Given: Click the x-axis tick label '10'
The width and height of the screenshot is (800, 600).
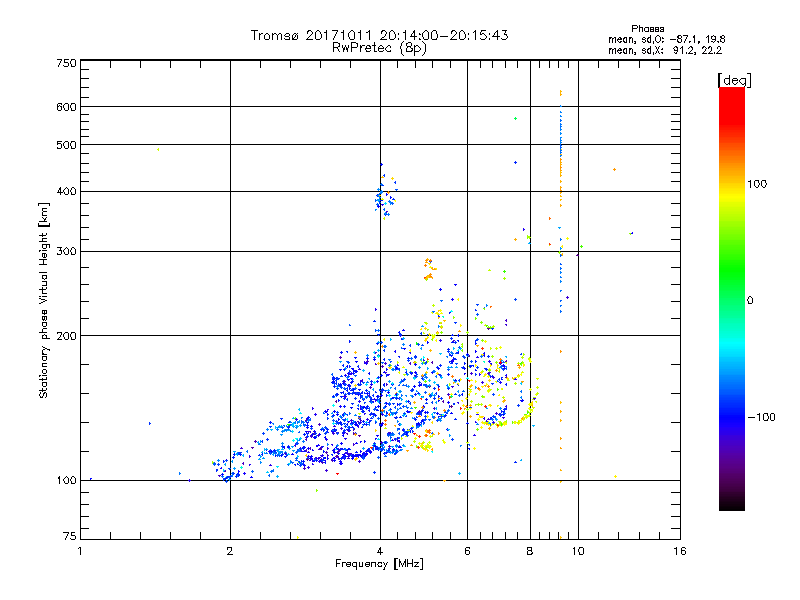Looking at the screenshot, I should coord(578,551).
